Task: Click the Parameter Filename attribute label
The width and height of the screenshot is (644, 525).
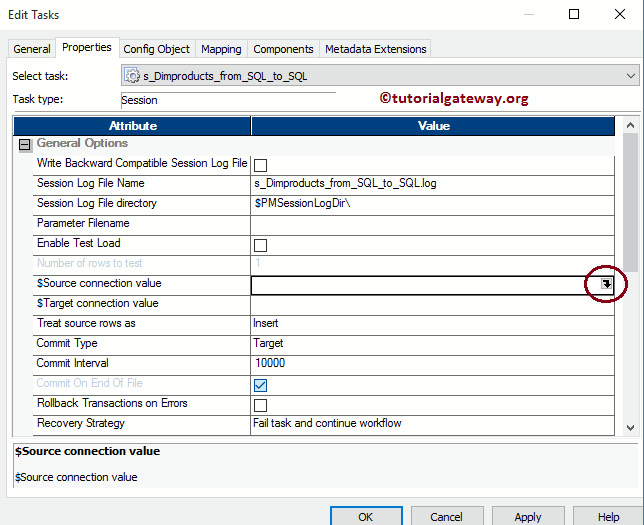Action: (83, 223)
